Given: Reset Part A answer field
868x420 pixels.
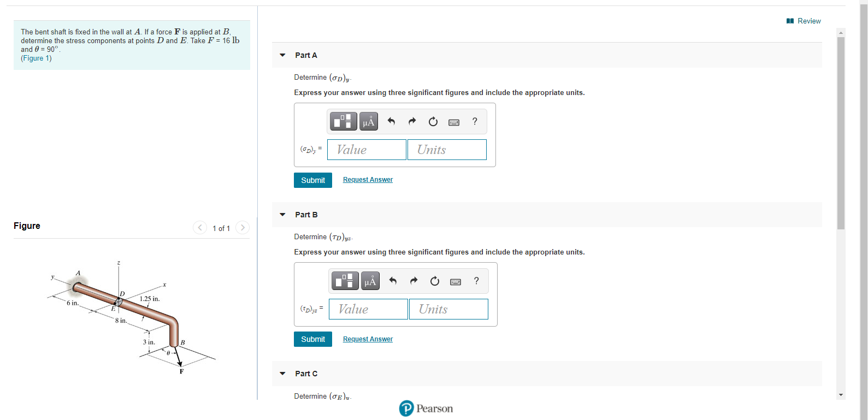Looking at the screenshot, I should (433, 121).
